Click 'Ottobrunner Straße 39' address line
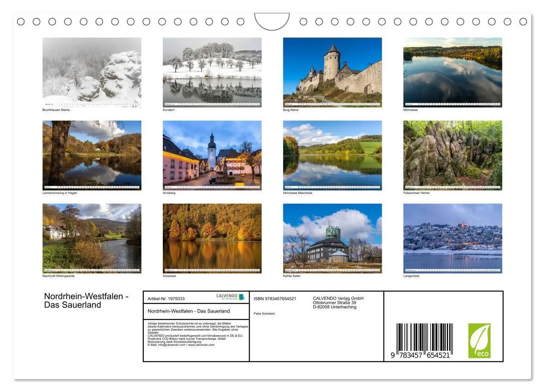Screen dimensions: 544x392 pyautogui.click(x=335, y=303)
